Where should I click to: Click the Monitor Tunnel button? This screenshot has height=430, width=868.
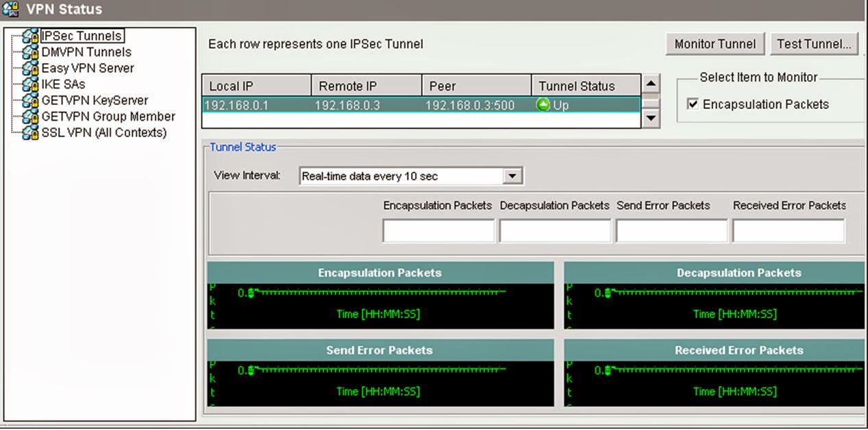pos(715,44)
